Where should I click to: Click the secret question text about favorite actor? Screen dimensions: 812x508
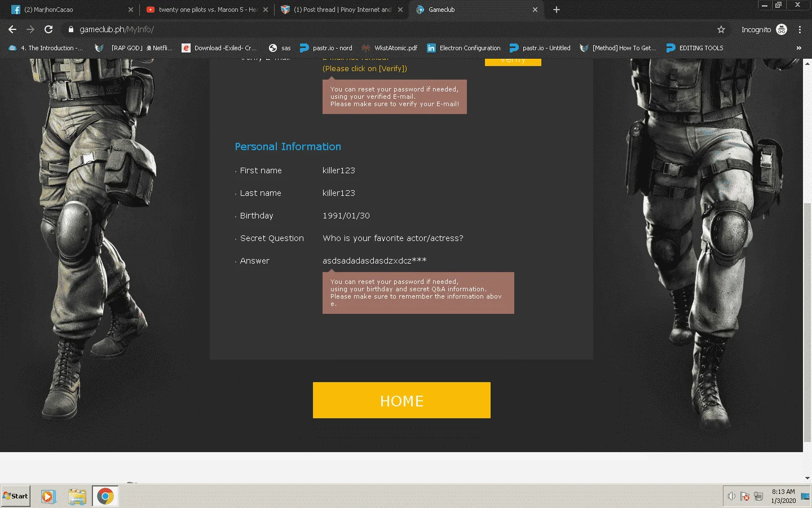[x=393, y=238]
